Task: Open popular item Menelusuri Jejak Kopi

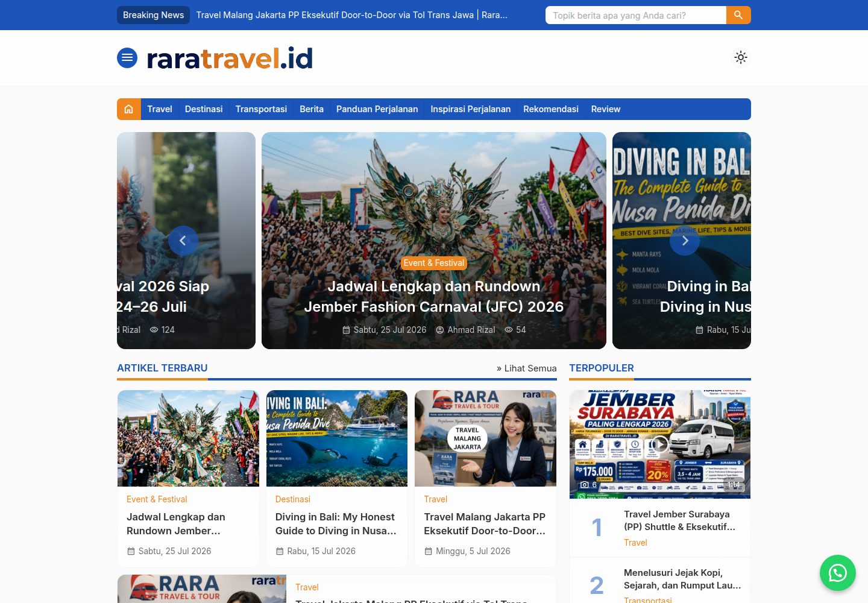Action: [x=682, y=579]
